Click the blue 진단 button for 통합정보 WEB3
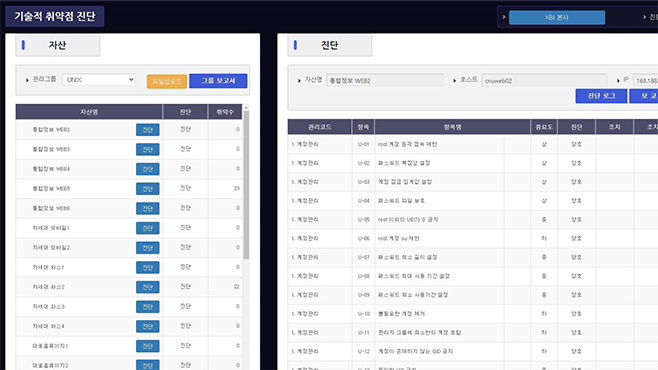The image size is (658, 370). (x=147, y=149)
